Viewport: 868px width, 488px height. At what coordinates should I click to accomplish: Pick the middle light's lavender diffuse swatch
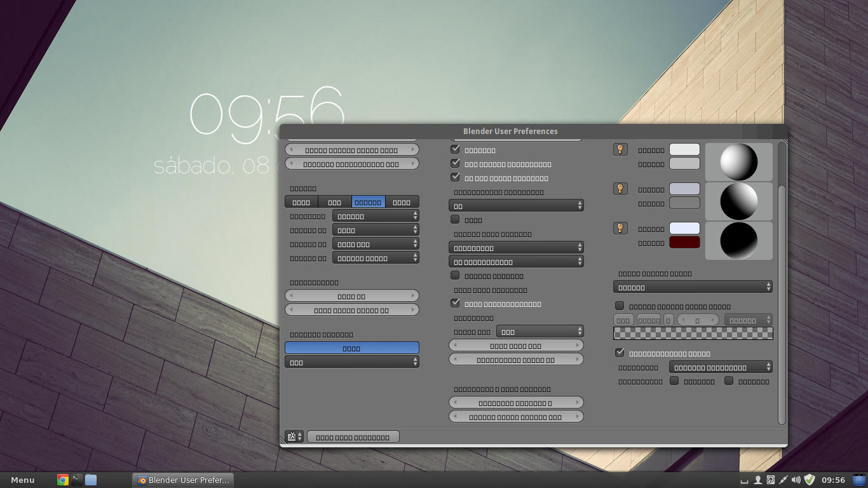coord(684,189)
